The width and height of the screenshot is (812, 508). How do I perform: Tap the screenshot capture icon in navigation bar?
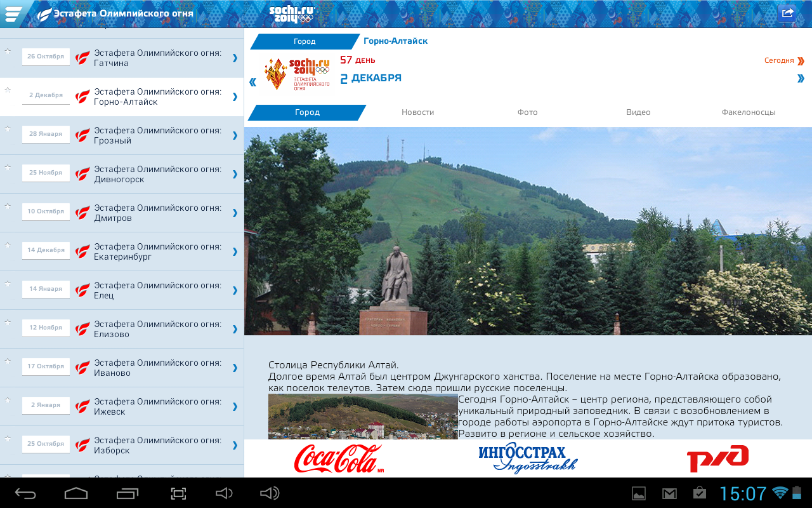(178, 493)
